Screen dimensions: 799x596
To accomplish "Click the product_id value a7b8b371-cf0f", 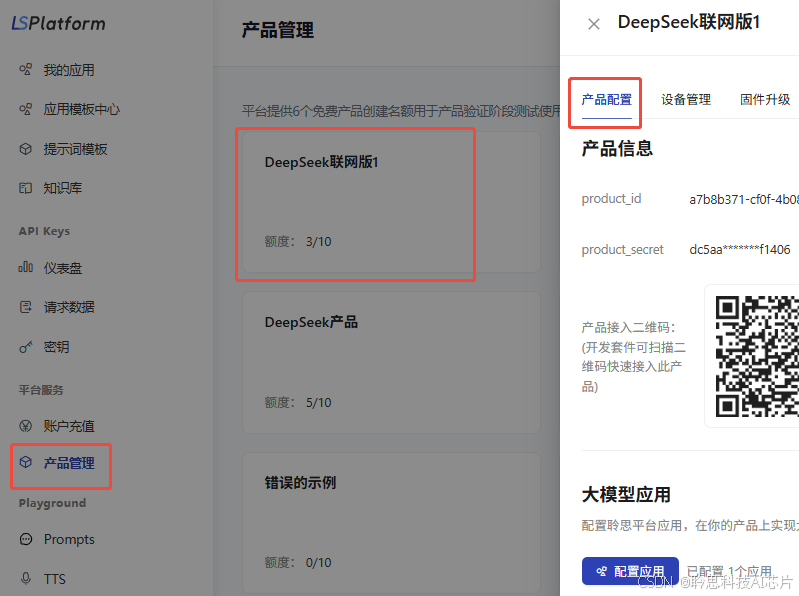I will pyautogui.click(x=744, y=199).
